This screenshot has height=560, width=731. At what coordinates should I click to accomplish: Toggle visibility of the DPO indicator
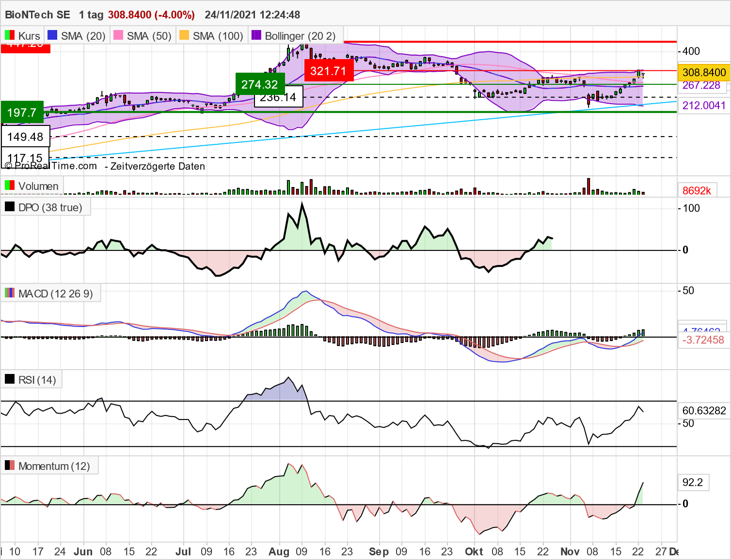point(9,206)
